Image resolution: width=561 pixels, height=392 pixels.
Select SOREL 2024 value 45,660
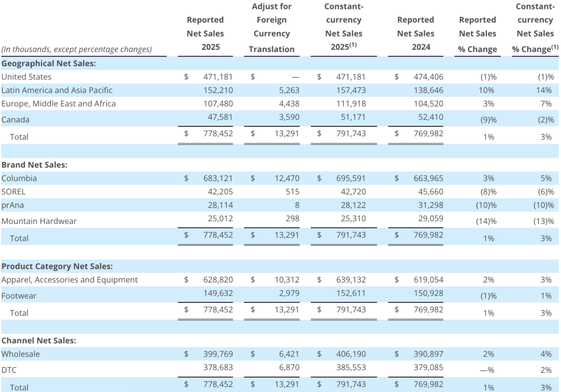pyautogui.click(x=431, y=192)
